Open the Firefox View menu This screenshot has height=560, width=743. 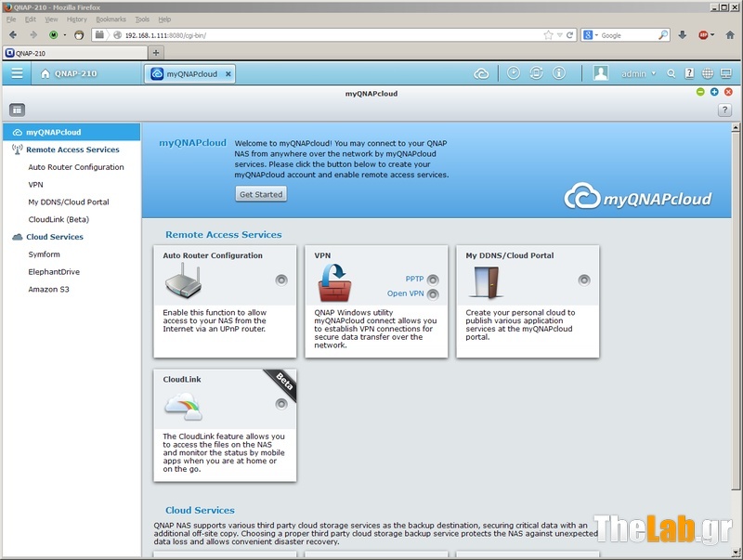tap(51, 20)
